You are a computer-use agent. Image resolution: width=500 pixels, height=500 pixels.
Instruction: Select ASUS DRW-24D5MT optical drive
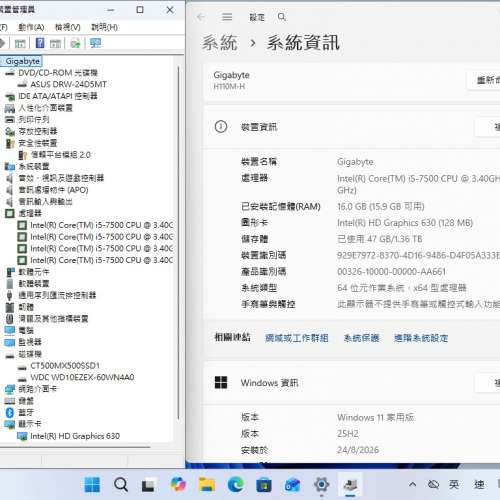coord(69,84)
